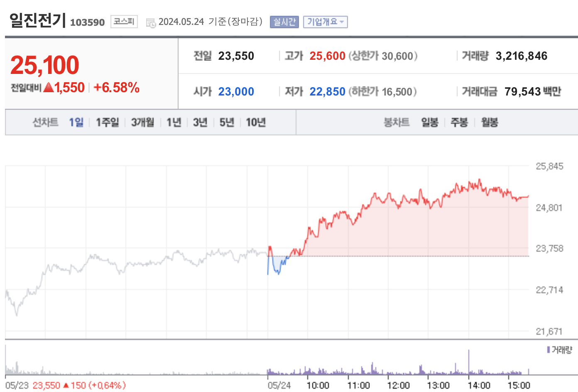Click the 선차트 label
578x392 pixels.
(45, 122)
